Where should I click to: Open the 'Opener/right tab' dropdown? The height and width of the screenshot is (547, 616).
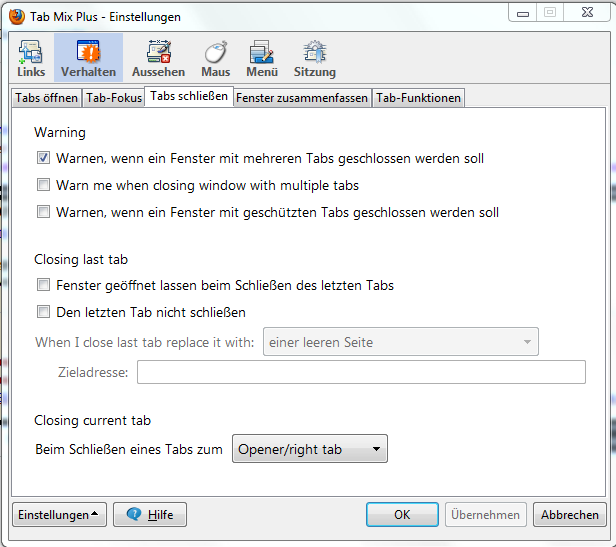[310, 449]
